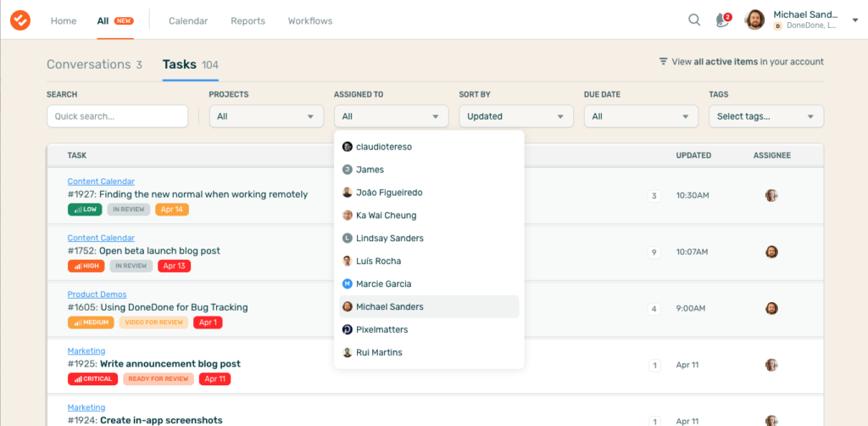Image resolution: width=868 pixels, height=426 pixels.
Task: Click Michael Sanders profile avatar in header
Action: tap(754, 20)
